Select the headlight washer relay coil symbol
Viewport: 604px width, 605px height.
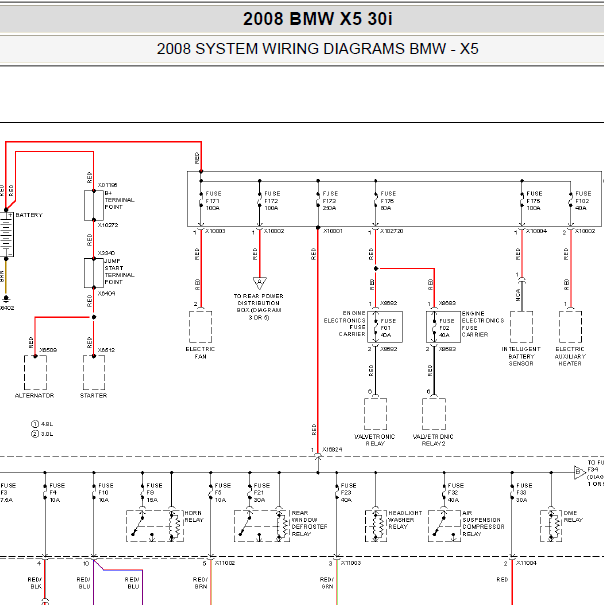pos(376,526)
